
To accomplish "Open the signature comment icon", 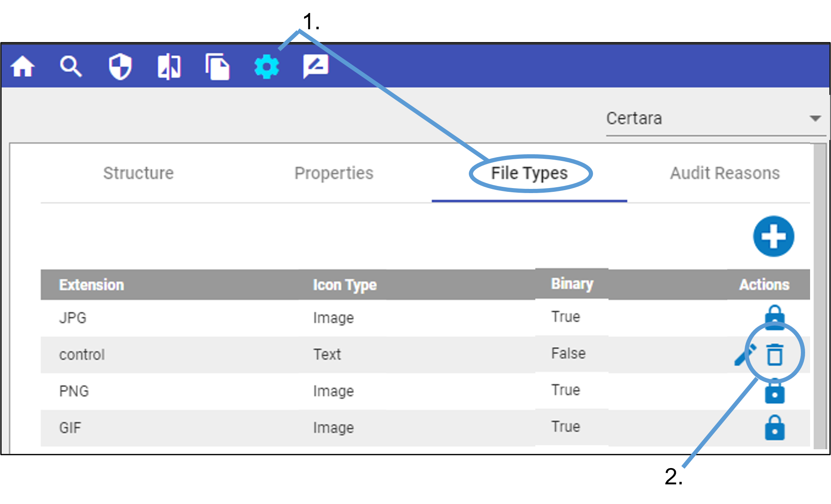I will click(316, 66).
